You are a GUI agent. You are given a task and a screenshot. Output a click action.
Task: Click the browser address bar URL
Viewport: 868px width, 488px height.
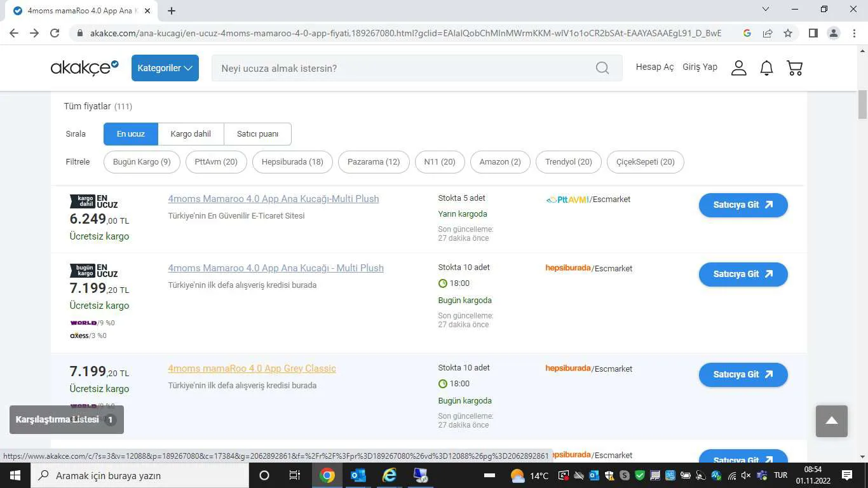coord(405,33)
